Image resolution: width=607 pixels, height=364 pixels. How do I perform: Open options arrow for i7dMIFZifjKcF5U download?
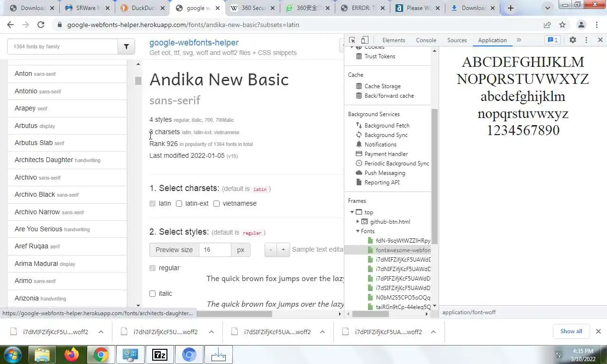point(101,332)
